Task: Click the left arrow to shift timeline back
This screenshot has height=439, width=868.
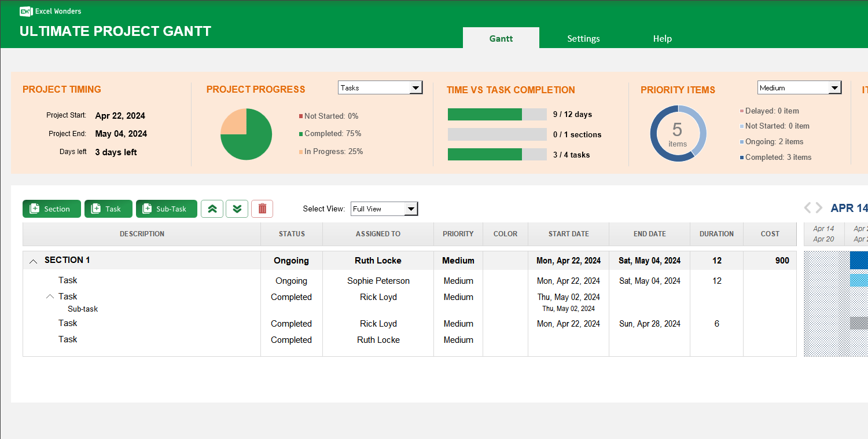Action: [x=807, y=207]
